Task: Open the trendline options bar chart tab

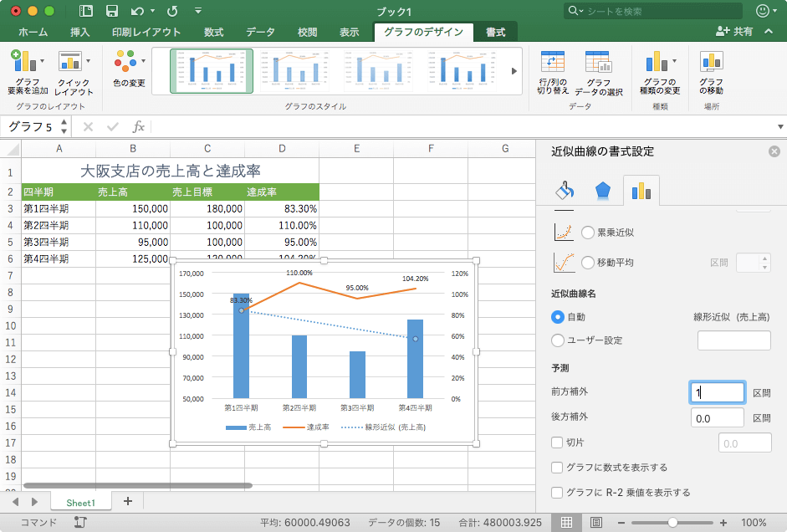Action: 641,191
